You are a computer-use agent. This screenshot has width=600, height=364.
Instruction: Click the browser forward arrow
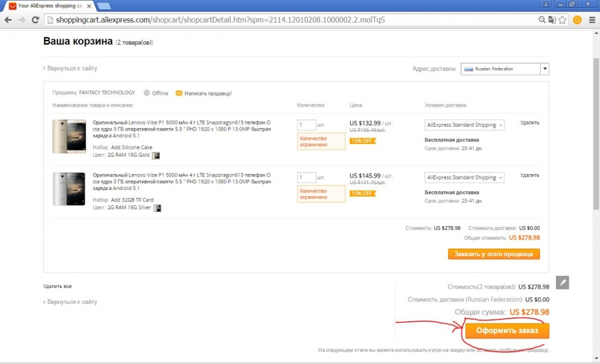21,20
